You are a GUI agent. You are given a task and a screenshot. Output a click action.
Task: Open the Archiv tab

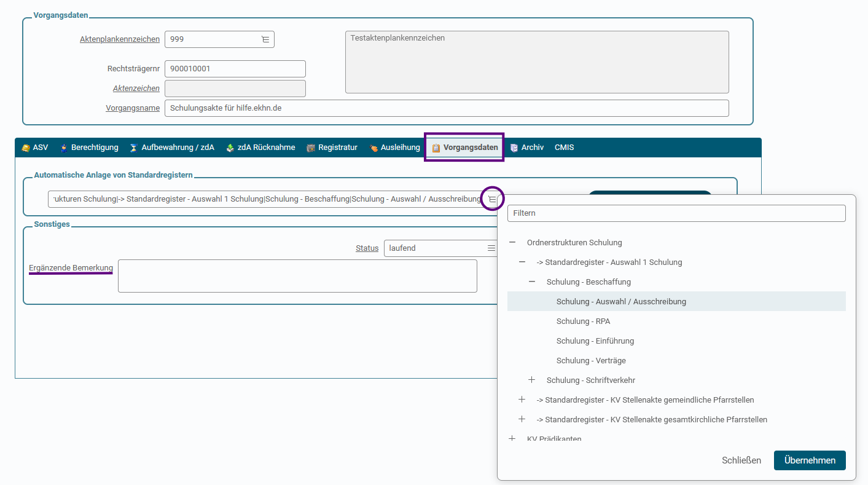(526, 148)
